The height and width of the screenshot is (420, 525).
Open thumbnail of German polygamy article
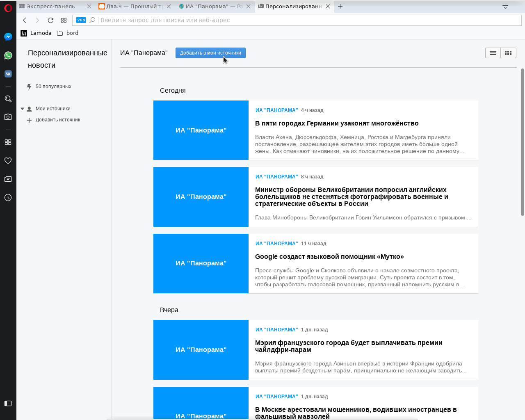(201, 130)
